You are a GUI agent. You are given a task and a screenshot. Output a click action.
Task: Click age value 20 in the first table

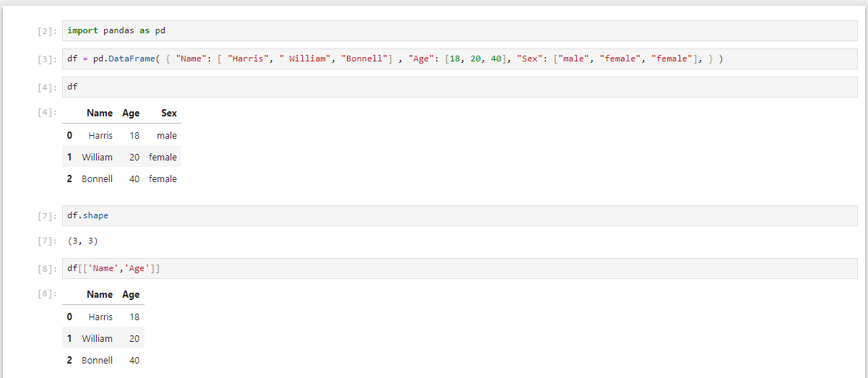[x=134, y=157]
